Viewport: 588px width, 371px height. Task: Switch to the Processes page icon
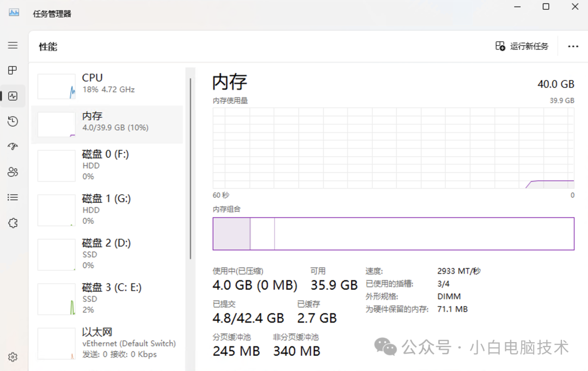click(x=13, y=70)
